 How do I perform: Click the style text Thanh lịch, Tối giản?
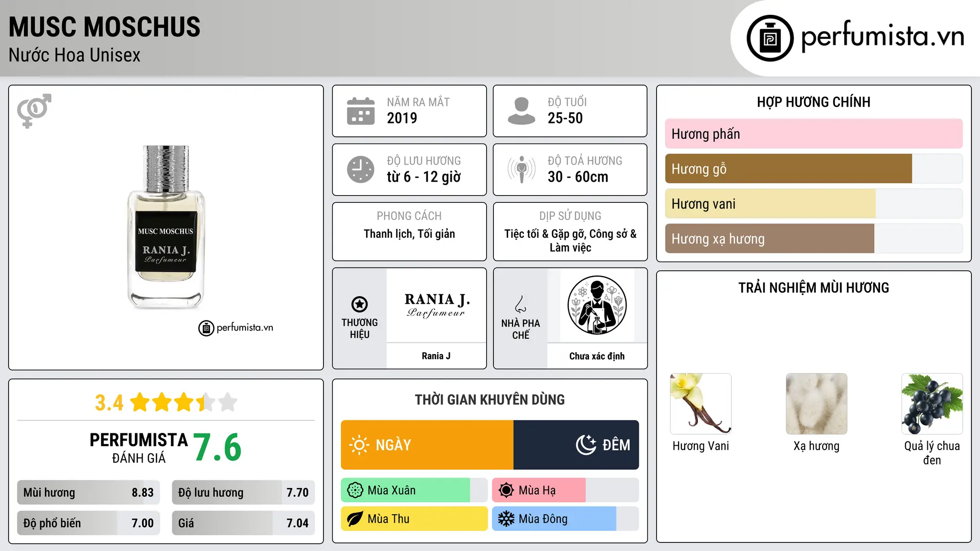tap(410, 234)
